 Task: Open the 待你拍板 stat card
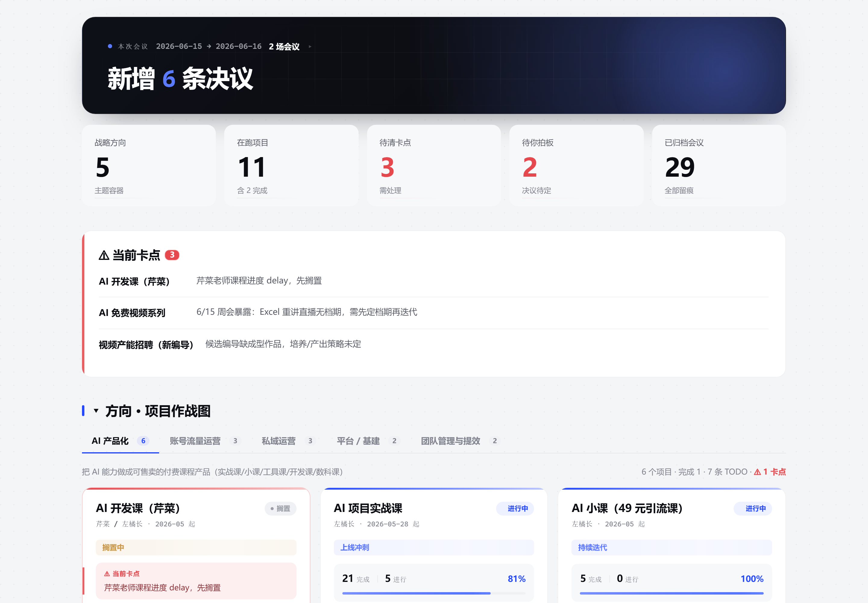tap(576, 166)
